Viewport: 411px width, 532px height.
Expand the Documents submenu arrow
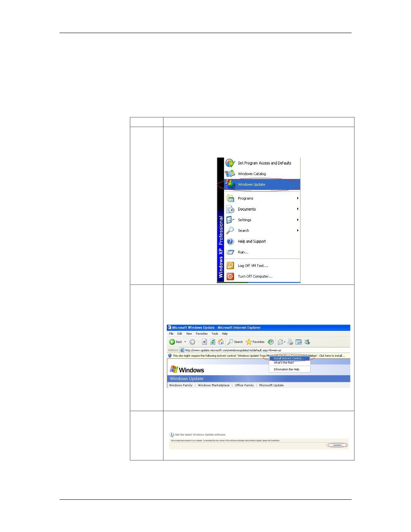[298, 209]
